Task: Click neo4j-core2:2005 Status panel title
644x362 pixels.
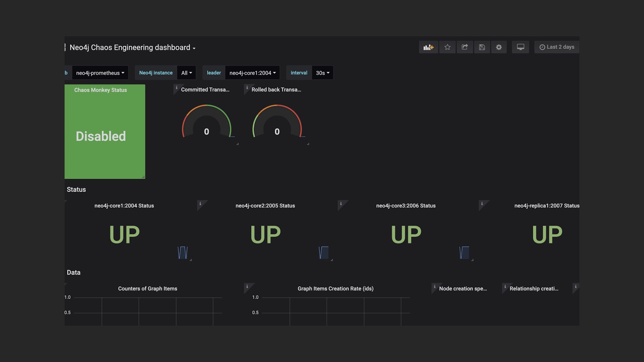Action: [x=265, y=206]
